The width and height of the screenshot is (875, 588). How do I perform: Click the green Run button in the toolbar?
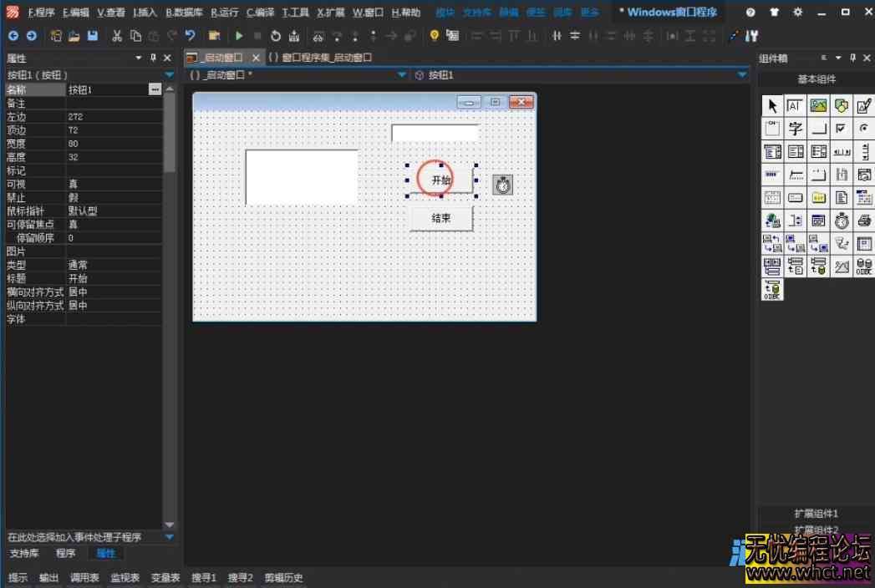click(x=239, y=36)
